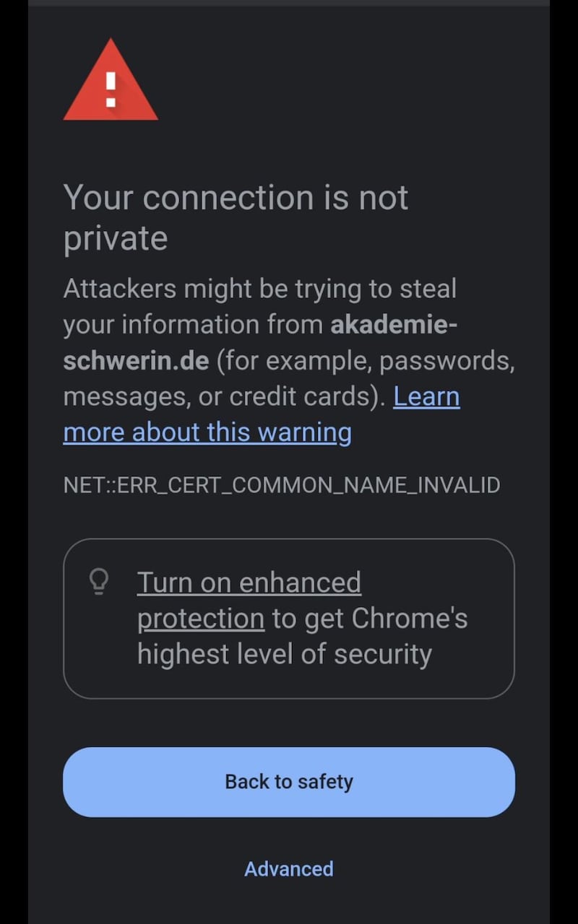This screenshot has width=578, height=924.
Task: Click the underlined word "protection"
Action: tap(201, 618)
